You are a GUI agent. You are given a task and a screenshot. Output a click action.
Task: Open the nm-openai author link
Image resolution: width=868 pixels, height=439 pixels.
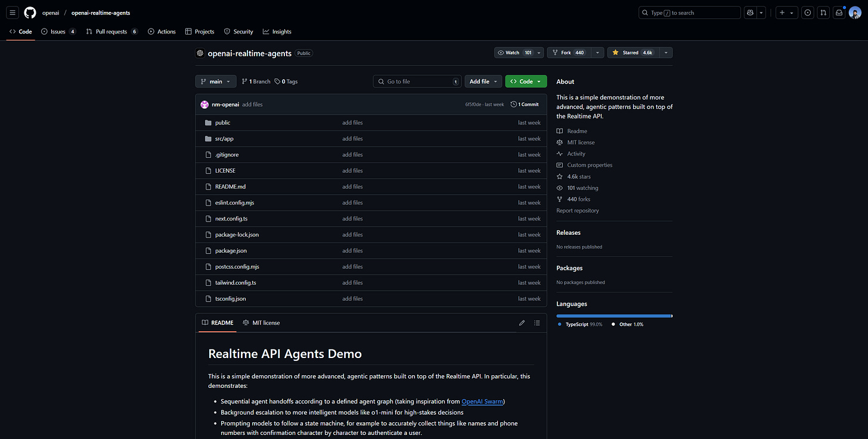pos(225,104)
